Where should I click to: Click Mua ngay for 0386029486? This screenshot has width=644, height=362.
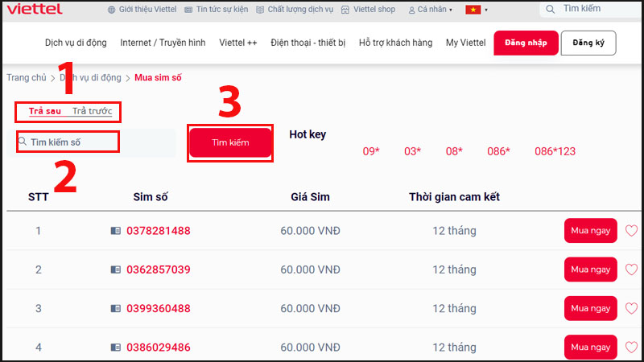pos(591,348)
